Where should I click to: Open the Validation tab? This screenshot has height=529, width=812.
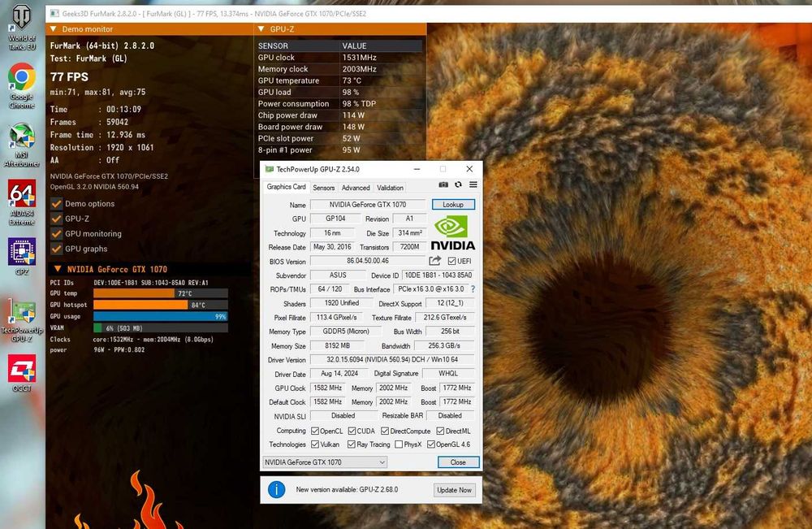click(x=390, y=188)
